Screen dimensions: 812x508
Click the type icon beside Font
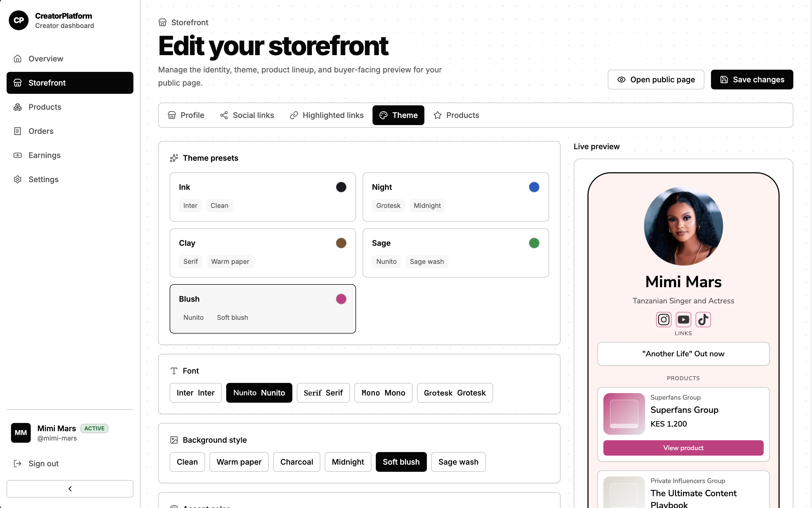tap(174, 371)
